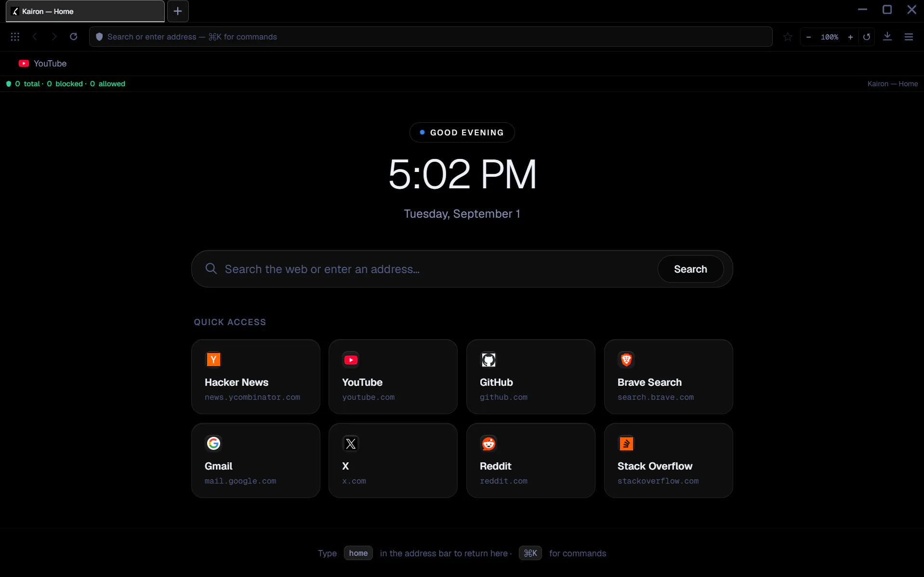Click the green shield tracker status icon

click(x=9, y=84)
